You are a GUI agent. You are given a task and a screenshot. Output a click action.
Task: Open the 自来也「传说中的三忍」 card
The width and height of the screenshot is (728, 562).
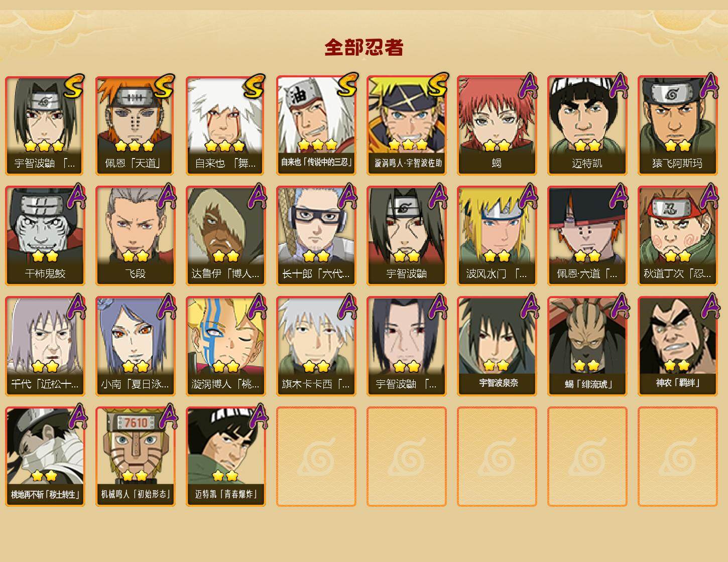coord(316,125)
